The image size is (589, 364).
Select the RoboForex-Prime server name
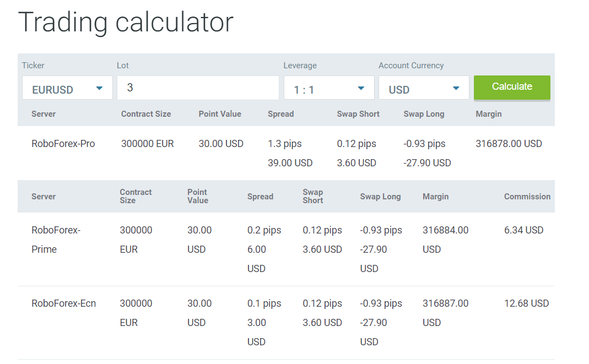coord(56,240)
